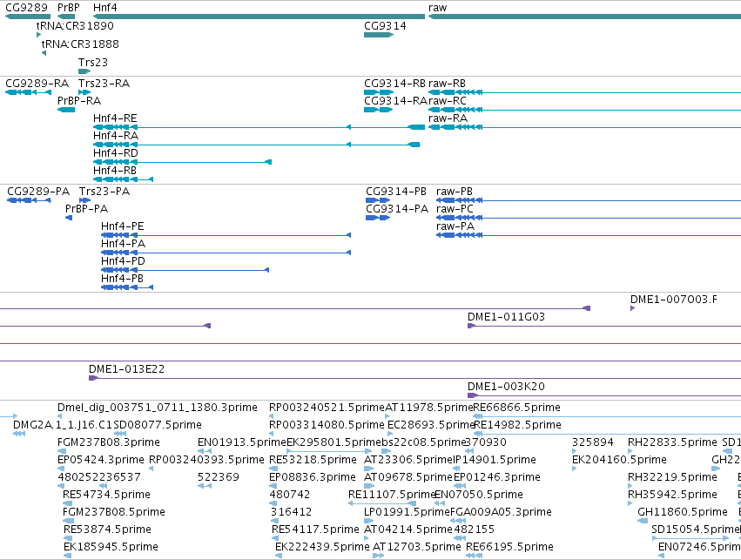Select EK204160.5prime EST label
This screenshot has height=560, width=741.
click(x=619, y=460)
